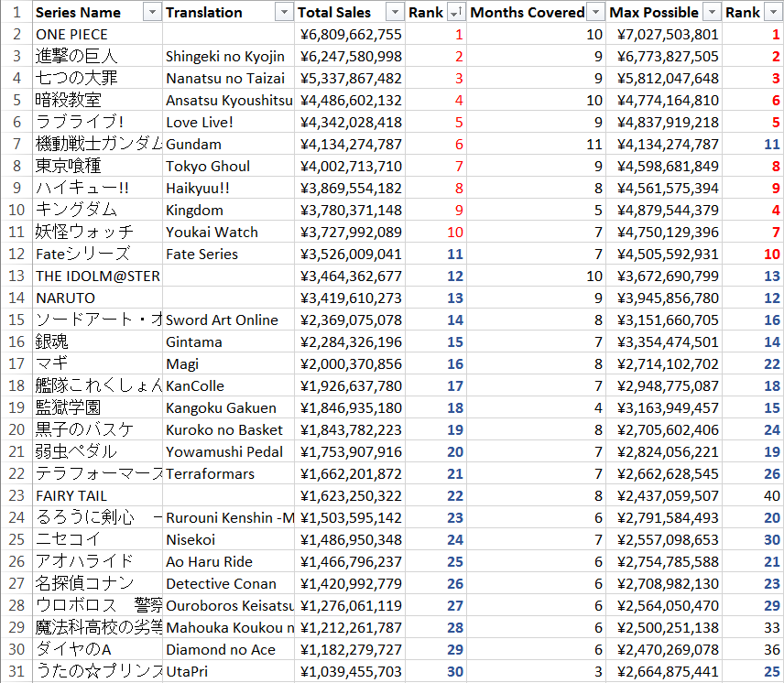Click the Yowamushi Pedal cell
This screenshot has height=683, width=784.
tap(228, 452)
